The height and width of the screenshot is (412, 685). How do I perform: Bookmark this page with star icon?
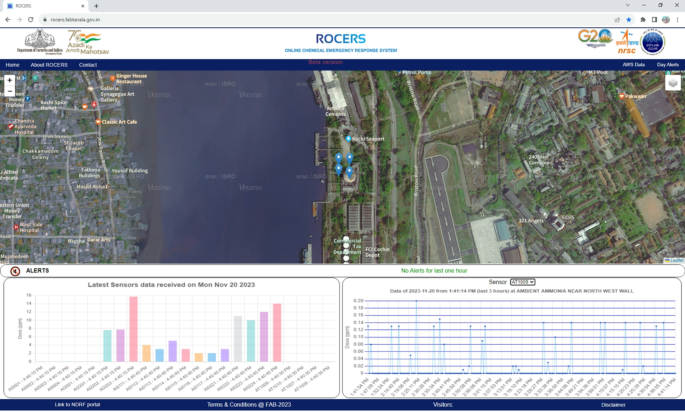coord(628,19)
